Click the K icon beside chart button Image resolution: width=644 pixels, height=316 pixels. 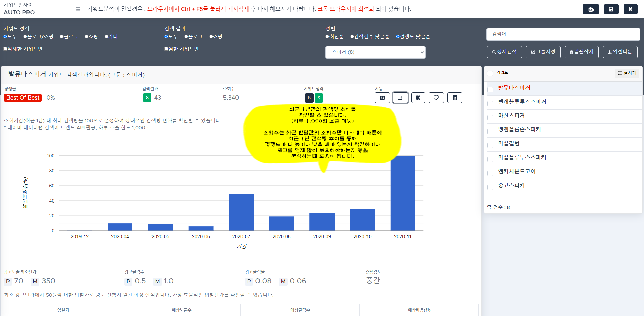(418, 98)
